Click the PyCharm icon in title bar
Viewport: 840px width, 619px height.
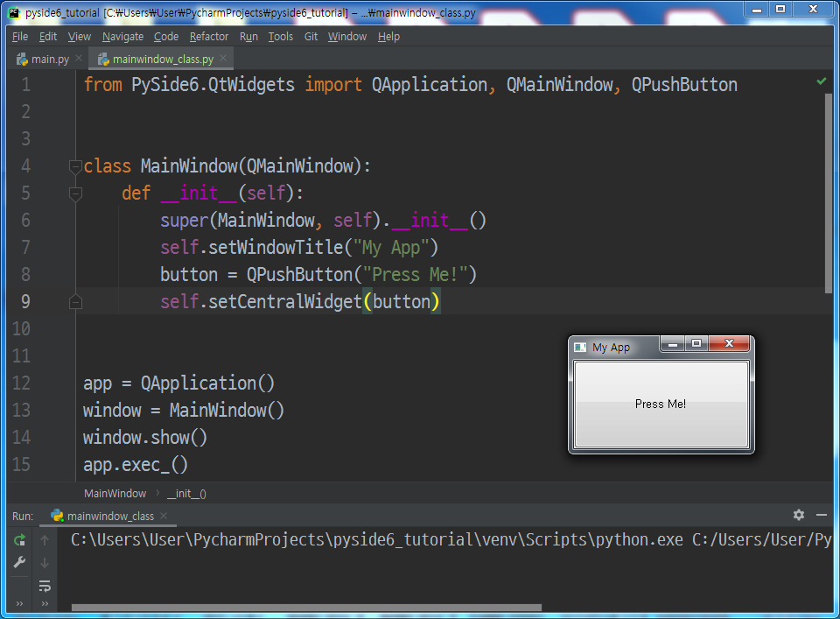click(x=15, y=13)
